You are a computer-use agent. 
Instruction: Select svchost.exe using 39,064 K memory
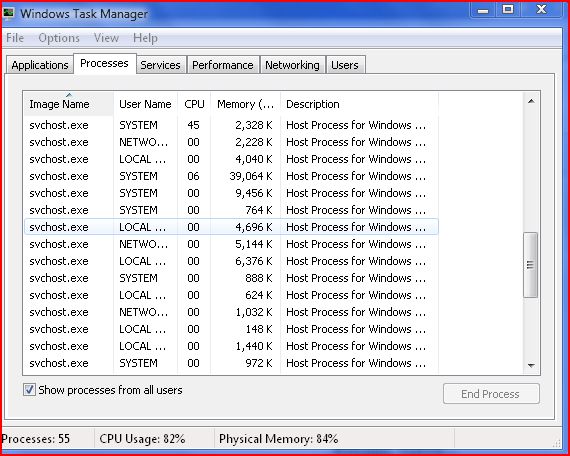(x=231, y=176)
